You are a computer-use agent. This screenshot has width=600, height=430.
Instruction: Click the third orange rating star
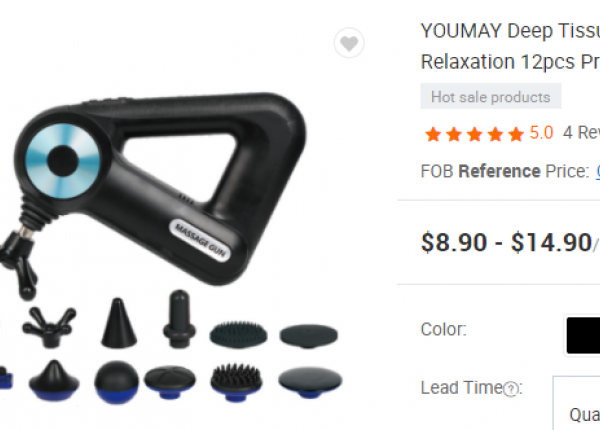coord(474,134)
